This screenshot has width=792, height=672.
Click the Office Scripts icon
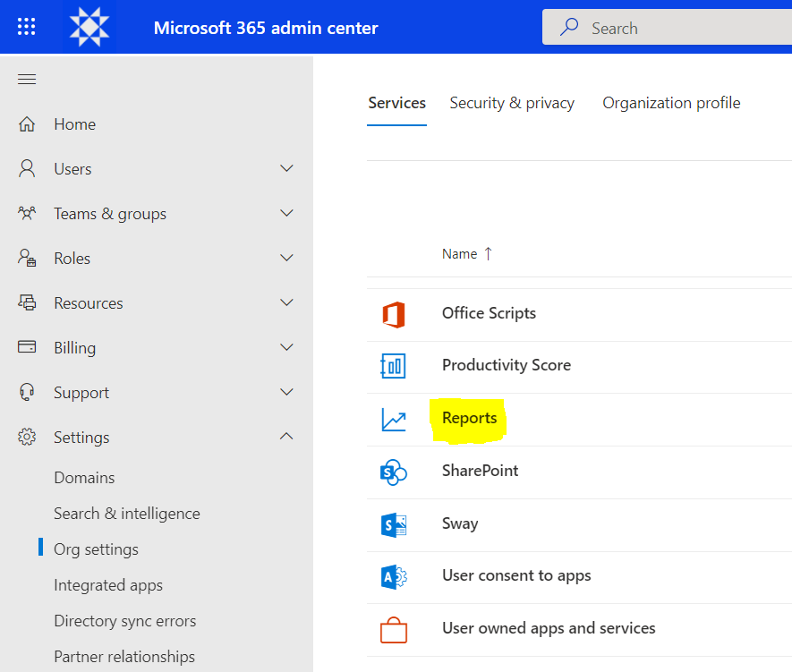point(394,315)
